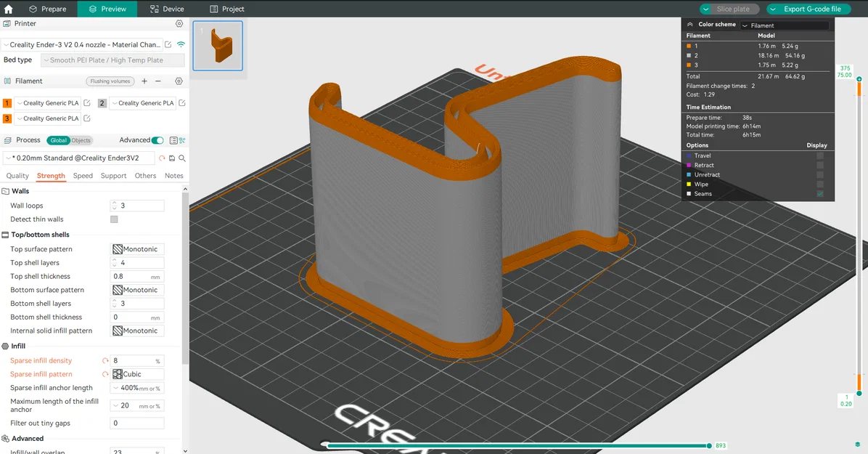
Task: Click the Slice plate button
Action: [x=733, y=9]
